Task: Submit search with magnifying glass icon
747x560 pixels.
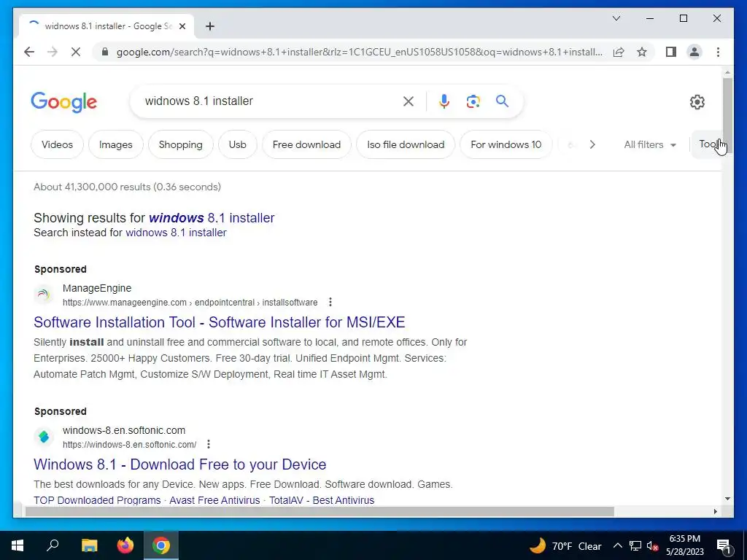Action: pos(502,101)
